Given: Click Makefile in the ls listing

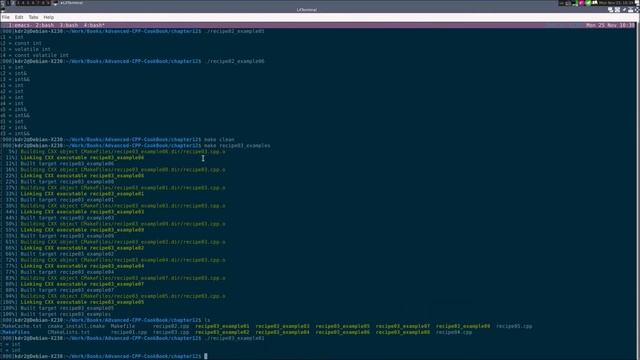Looking at the screenshot, I should 123,327.
